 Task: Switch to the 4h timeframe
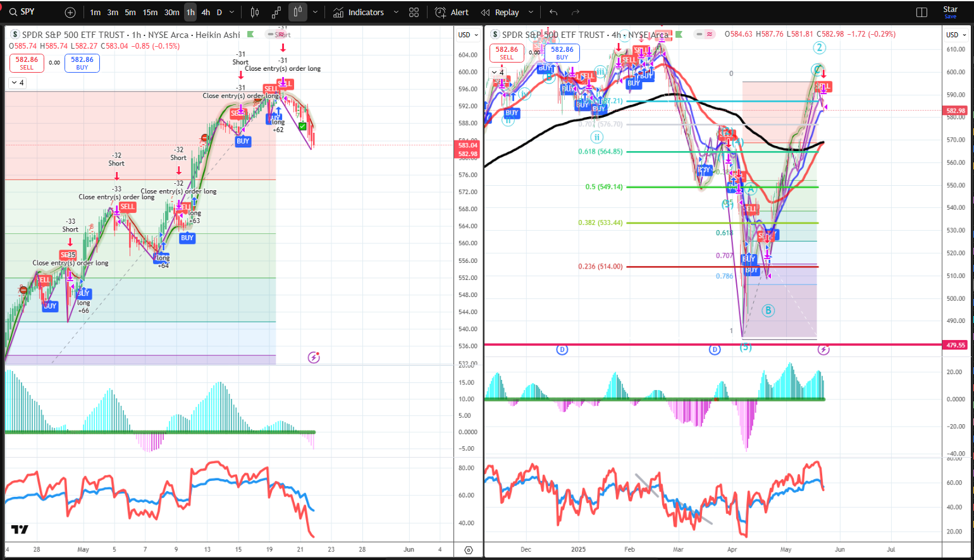point(206,12)
